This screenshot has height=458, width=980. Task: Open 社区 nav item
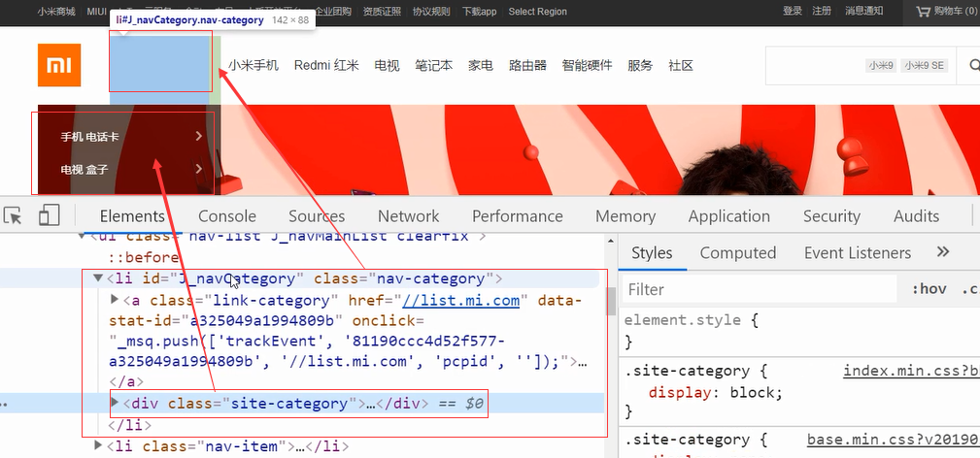click(x=681, y=65)
